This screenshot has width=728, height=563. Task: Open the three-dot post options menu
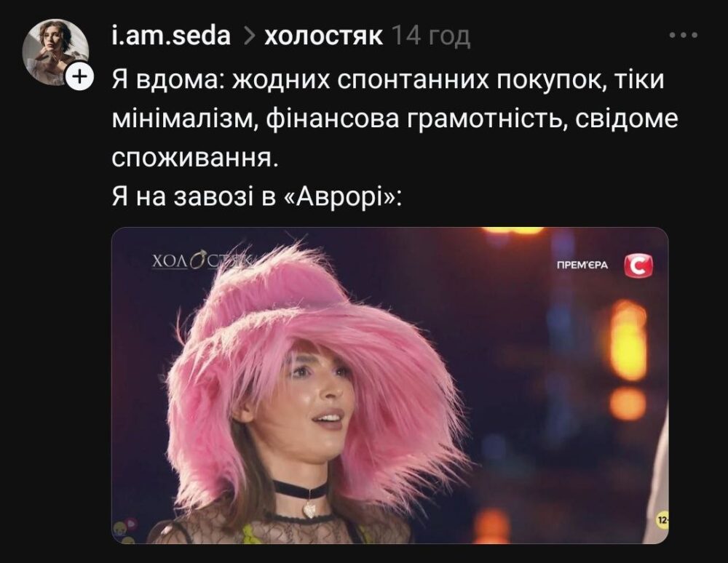point(684,35)
